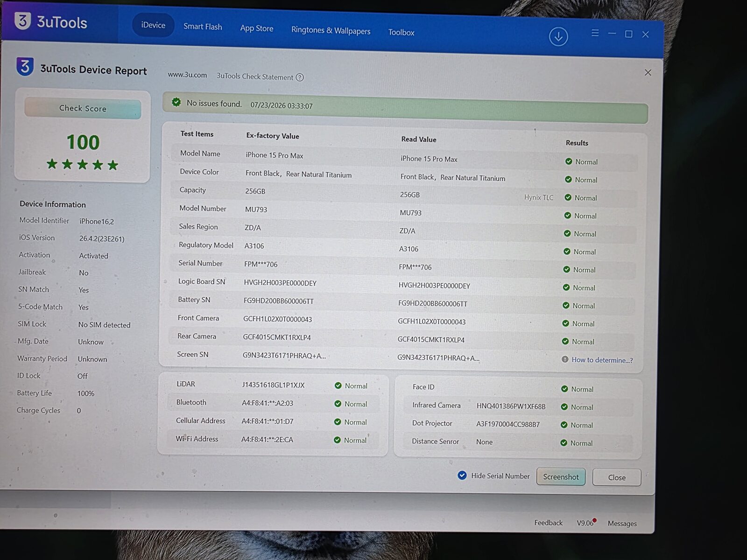Select the Hynix TLC label

pyautogui.click(x=539, y=197)
